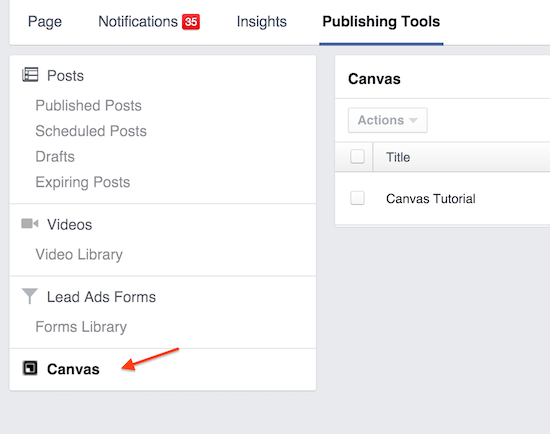Open the red notifications count badge
Image resolution: width=550 pixels, height=434 pixels.
(x=191, y=22)
